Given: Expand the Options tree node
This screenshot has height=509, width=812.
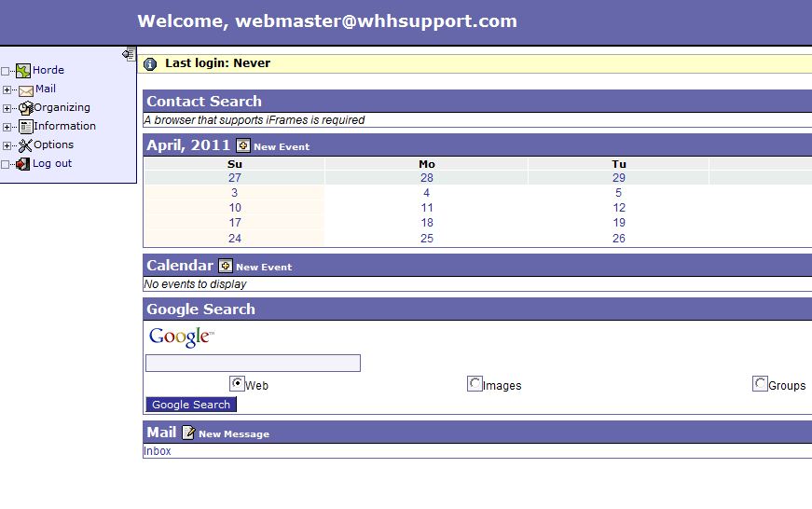Looking at the screenshot, I should (x=7, y=145).
